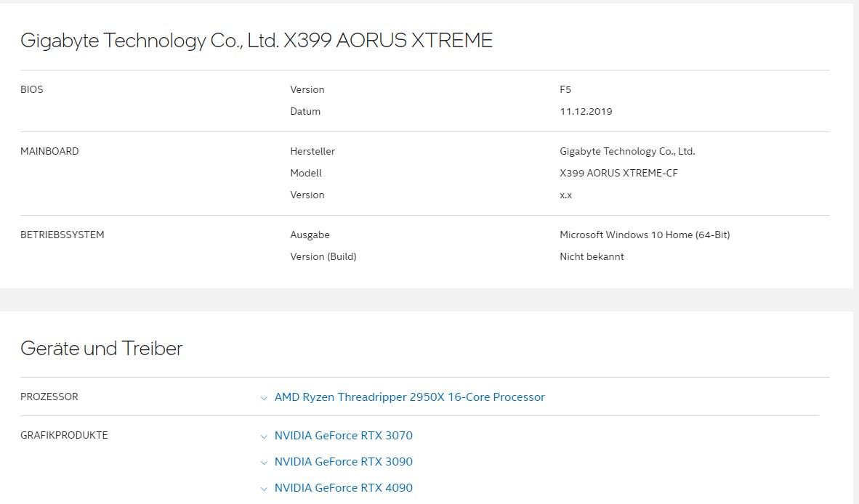Open the NVIDIA GeForce RTX 4090 link
This screenshot has width=859, height=504.
coord(344,487)
